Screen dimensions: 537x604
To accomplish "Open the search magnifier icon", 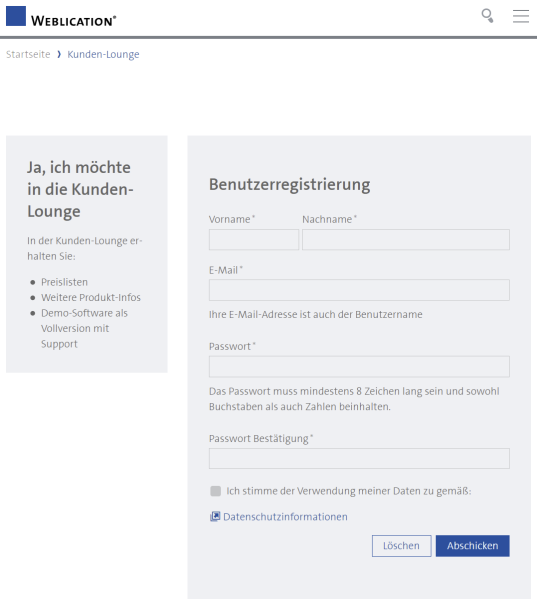I will click(x=487, y=16).
